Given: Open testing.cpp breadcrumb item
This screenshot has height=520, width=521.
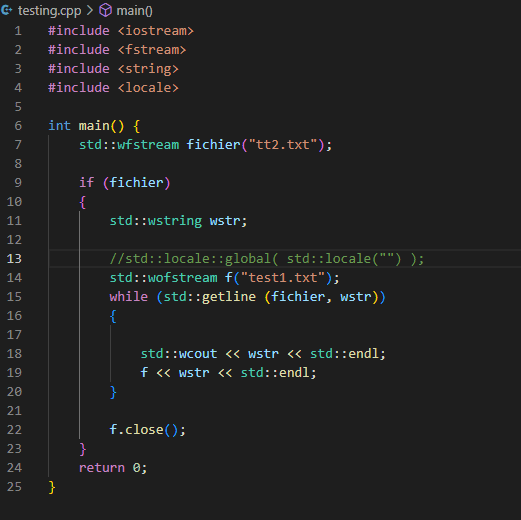Looking at the screenshot, I should click(49, 11).
